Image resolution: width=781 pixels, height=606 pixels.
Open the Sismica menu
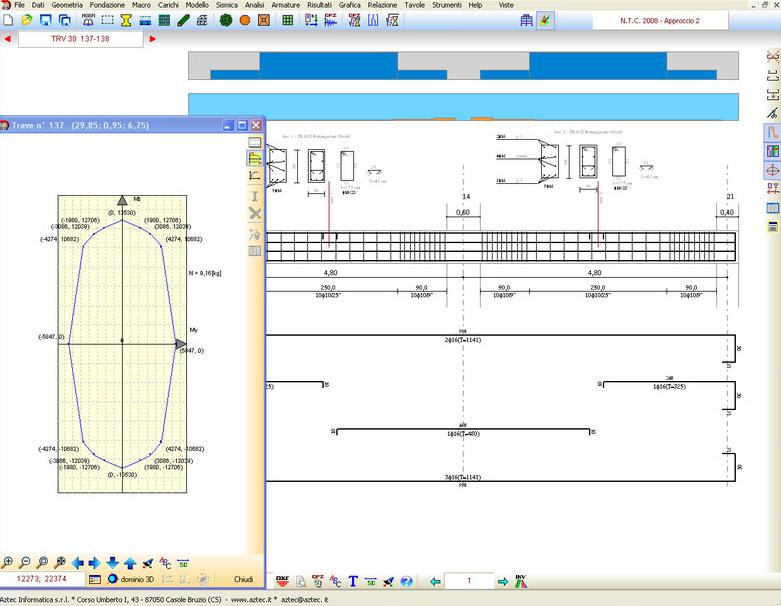[x=227, y=5]
